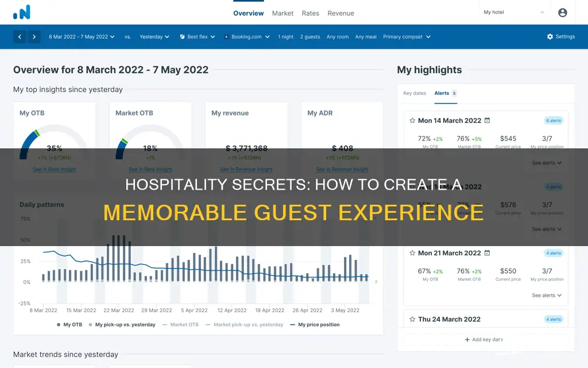This screenshot has width=588, height=368.
Task: Switch to the Overview tab
Action: [x=248, y=13]
